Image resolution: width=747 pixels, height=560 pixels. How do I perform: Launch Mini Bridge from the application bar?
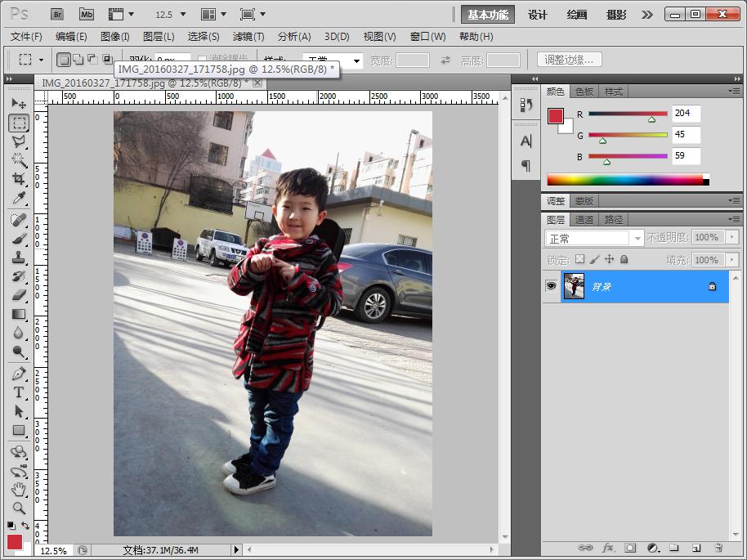(x=86, y=14)
